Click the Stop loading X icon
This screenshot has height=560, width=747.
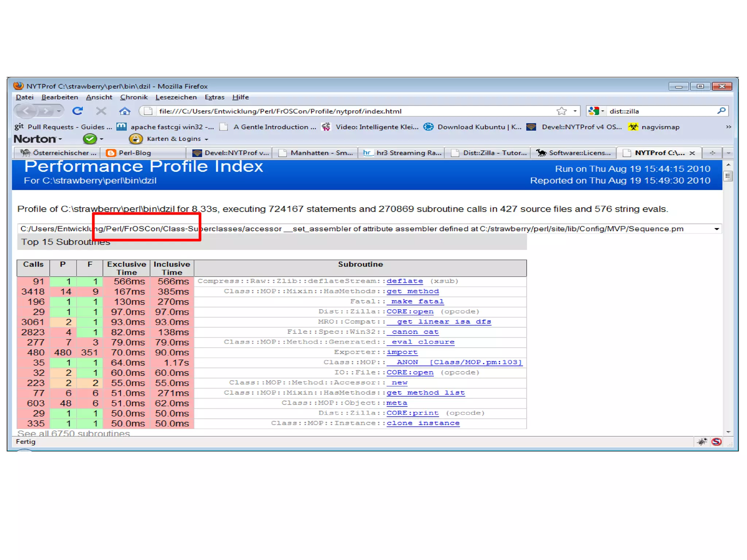(x=101, y=111)
